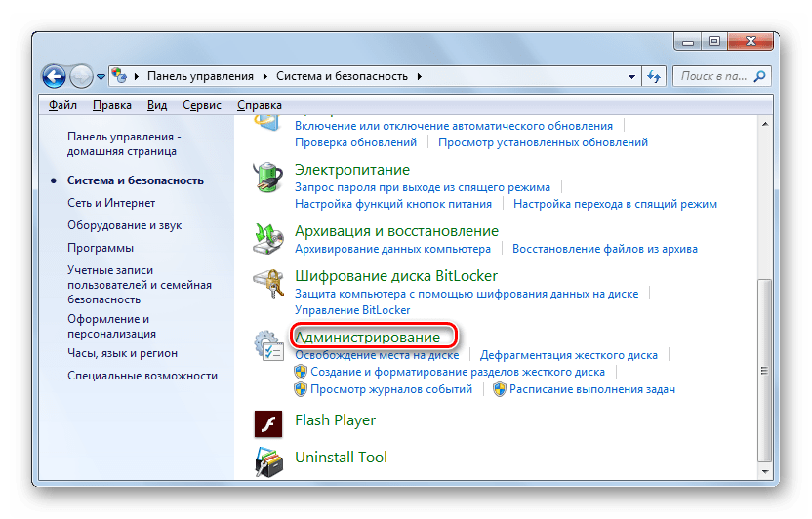Click Просмотр установленных обновлений link
This screenshot has width=812, height=519.
[544, 142]
